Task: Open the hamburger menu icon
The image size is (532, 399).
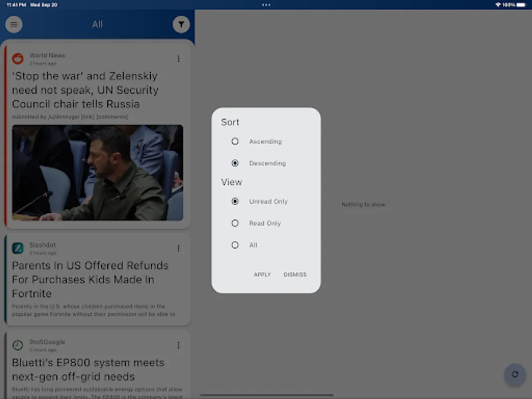Action: [14, 24]
